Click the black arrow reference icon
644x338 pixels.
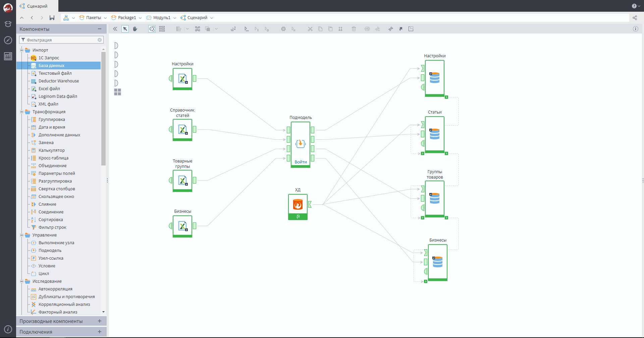[401, 29]
